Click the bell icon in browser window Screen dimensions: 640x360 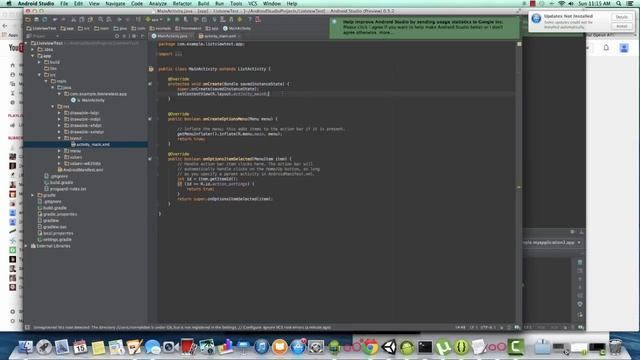click(606, 48)
